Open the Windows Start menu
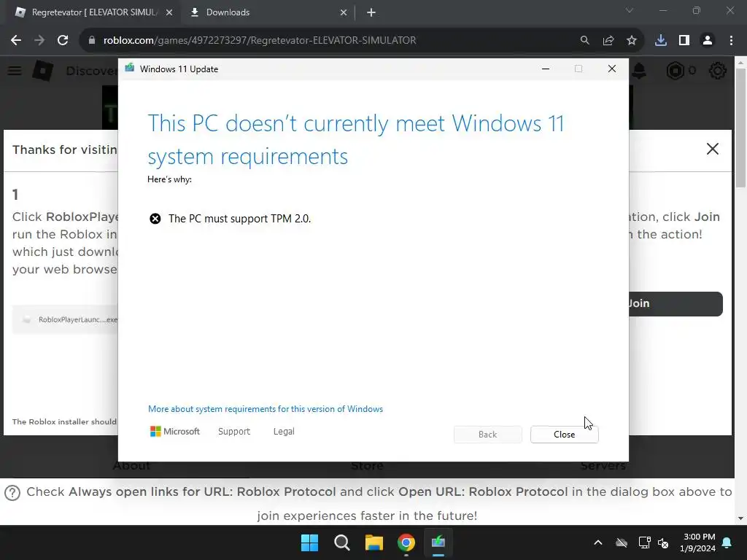The width and height of the screenshot is (747, 560). [309, 542]
